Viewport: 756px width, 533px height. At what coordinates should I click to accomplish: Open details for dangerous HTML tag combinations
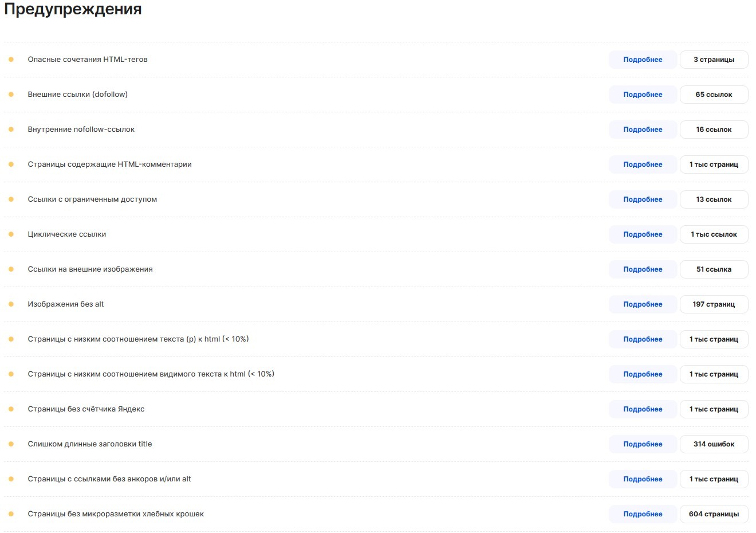643,60
